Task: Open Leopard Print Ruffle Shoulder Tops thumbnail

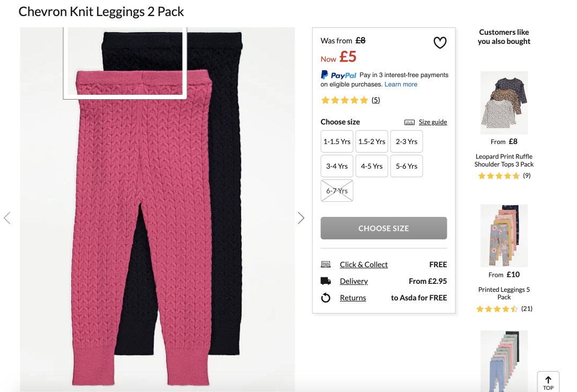Action: click(504, 103)
